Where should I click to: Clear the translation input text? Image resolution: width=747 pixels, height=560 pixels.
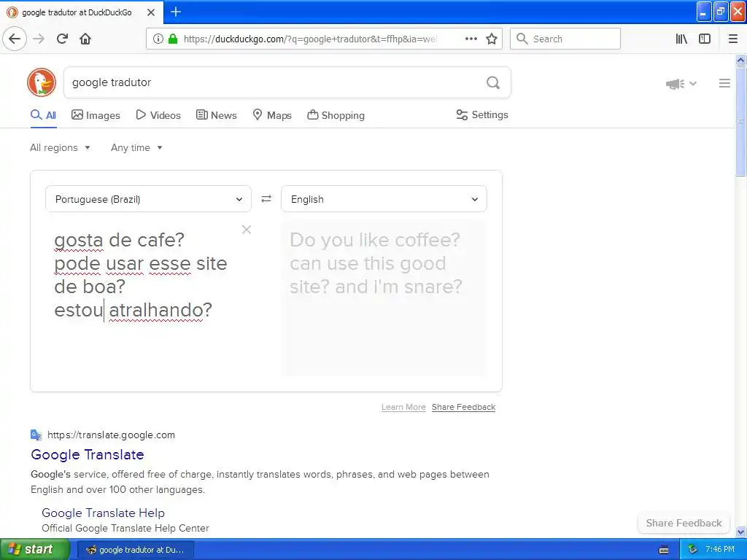click(x=247, y=230)
